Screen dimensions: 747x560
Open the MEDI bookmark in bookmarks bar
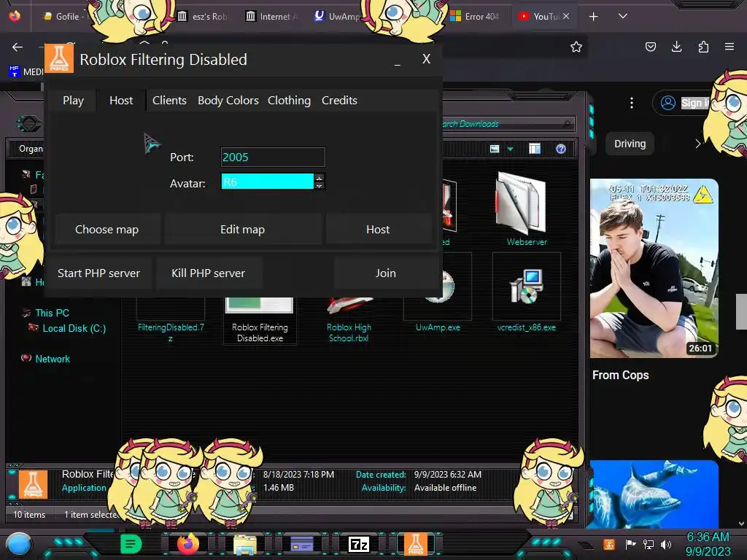click(27, 71)
